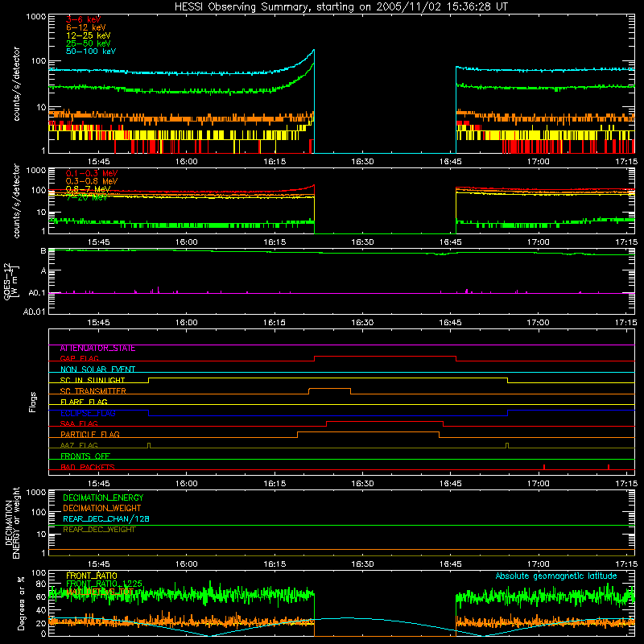
Task: Click the 0.8-7 MeV legend label
Action: coord(88,189)
